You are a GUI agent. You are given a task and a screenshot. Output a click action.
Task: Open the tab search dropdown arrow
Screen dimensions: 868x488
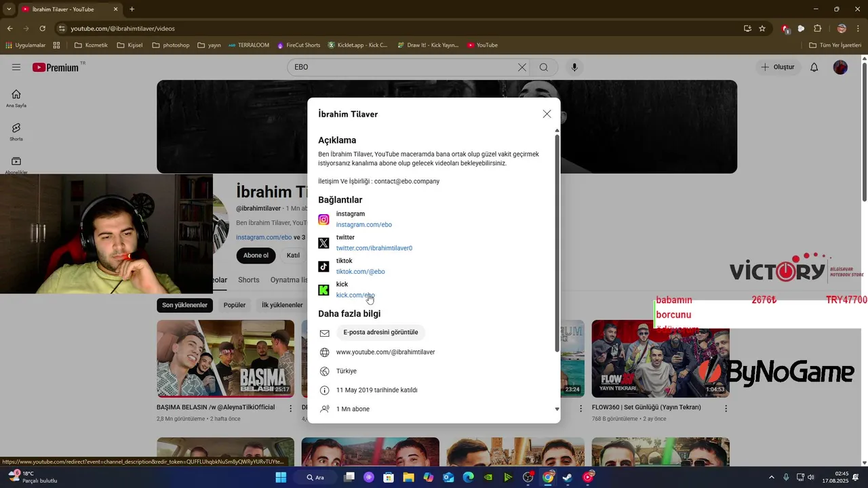[x=9, y=9]
